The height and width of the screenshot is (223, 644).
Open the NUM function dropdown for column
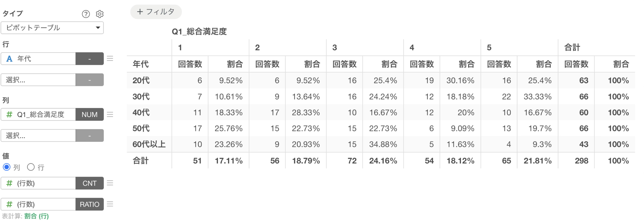[89, 115]
